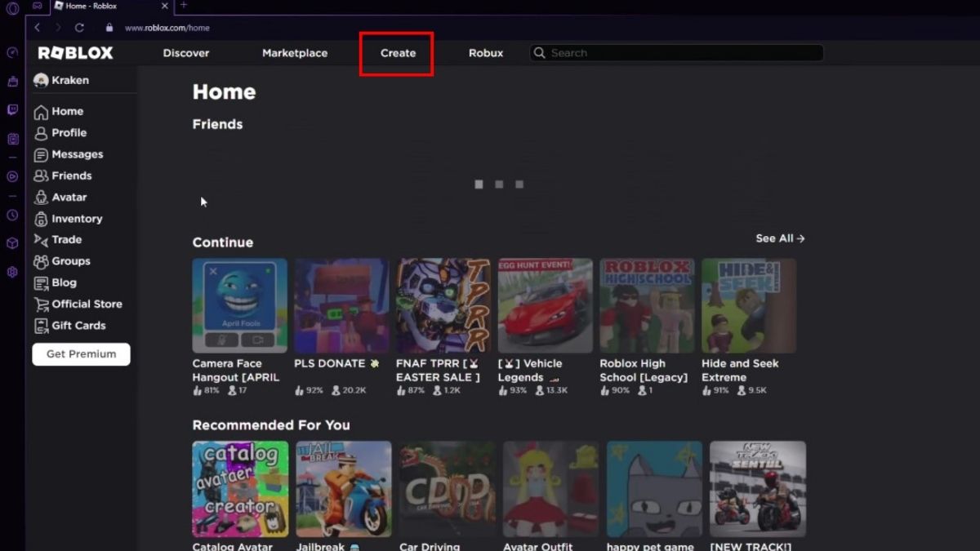The width and height of the screenshot is (980, 551).
Task: Click the Get Premium button
Action: (x=81, y=354)
